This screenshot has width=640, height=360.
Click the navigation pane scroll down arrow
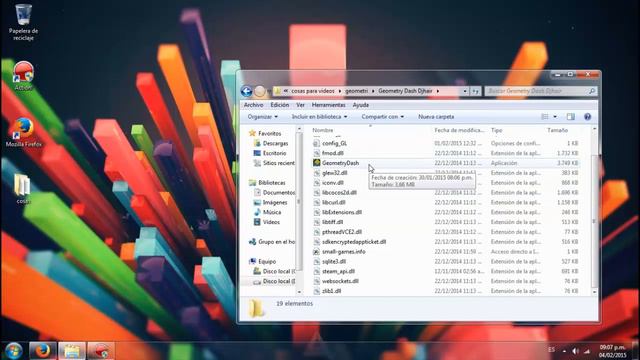click(x=299, y=292)
